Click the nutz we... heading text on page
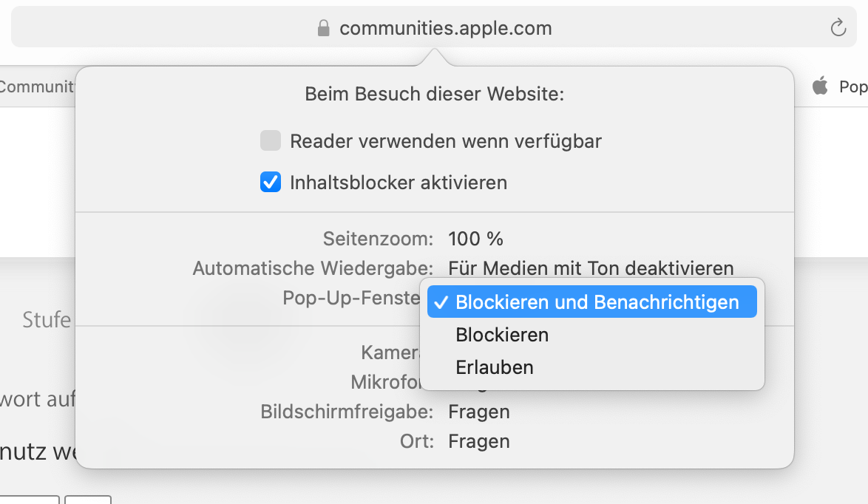 pyautogui.click(x=38, y=451)
